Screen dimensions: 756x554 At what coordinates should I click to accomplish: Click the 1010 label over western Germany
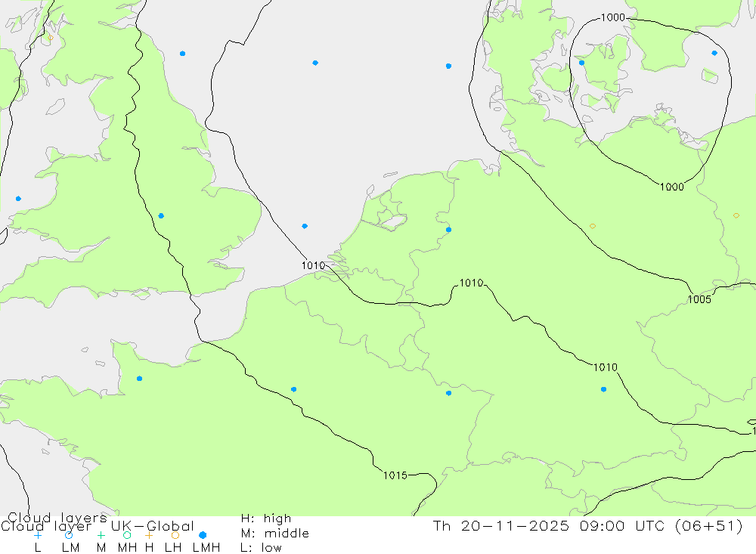[471, 283]
